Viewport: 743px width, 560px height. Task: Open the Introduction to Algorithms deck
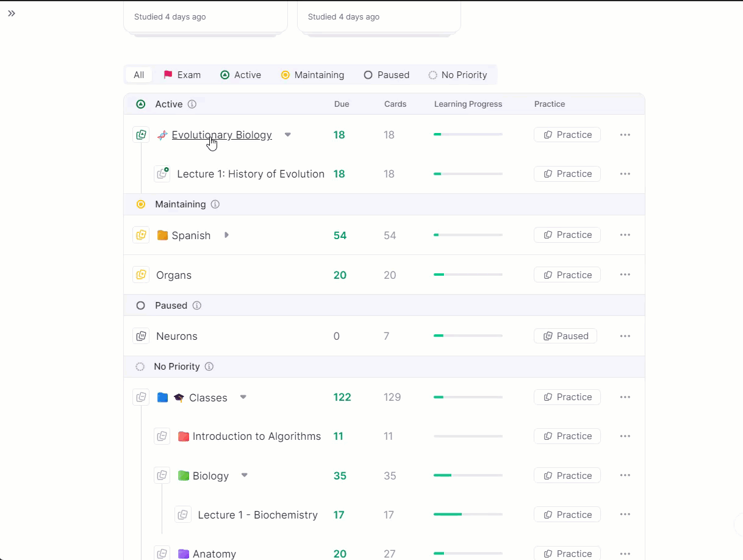tap(256, 436)
